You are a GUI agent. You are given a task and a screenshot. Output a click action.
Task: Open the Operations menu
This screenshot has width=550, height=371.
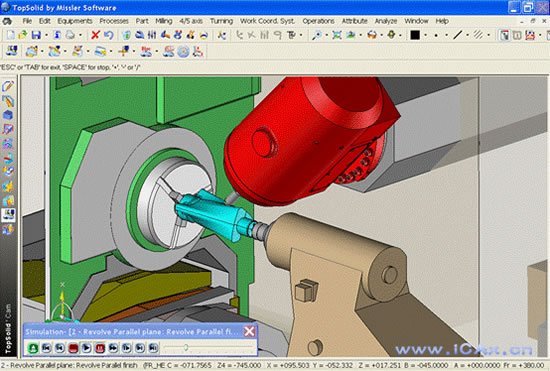pos(318,21)
